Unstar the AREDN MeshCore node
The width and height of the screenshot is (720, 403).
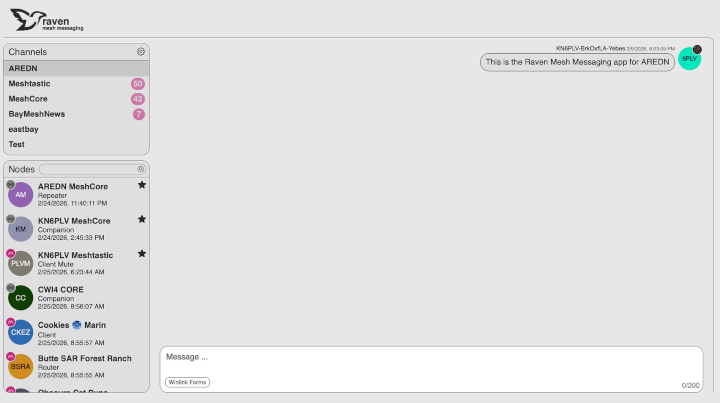tap(142, 185)
